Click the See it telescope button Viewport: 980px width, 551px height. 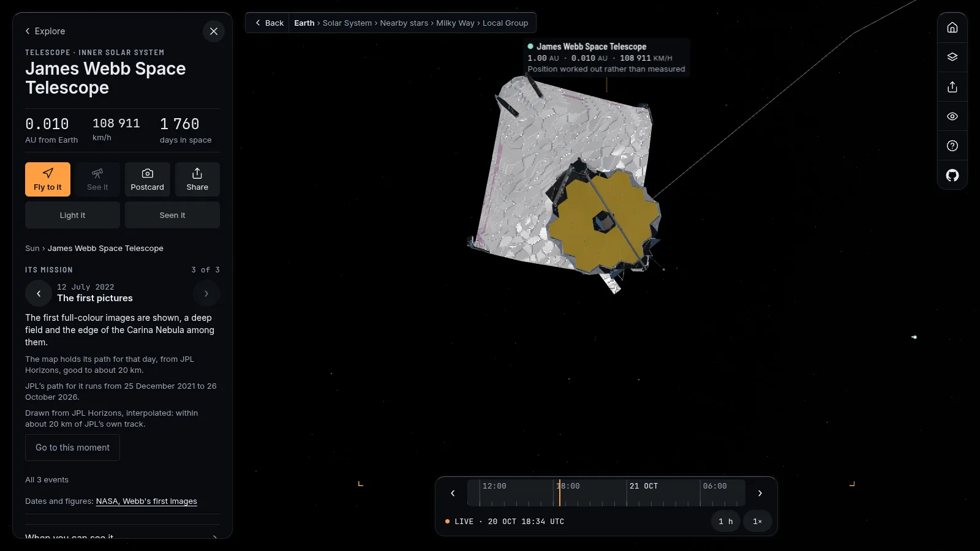[x=97, y=179]
